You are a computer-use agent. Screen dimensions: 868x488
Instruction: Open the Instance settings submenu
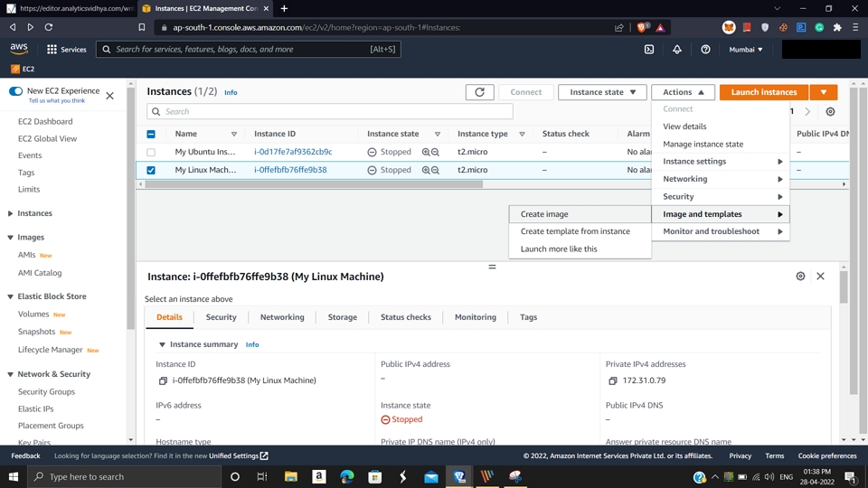721,161
